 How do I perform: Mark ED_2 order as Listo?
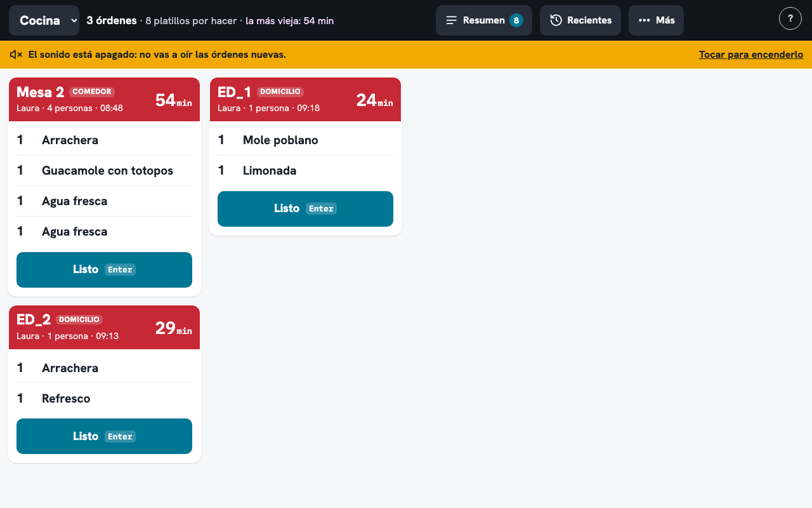[x=104, y=436]
